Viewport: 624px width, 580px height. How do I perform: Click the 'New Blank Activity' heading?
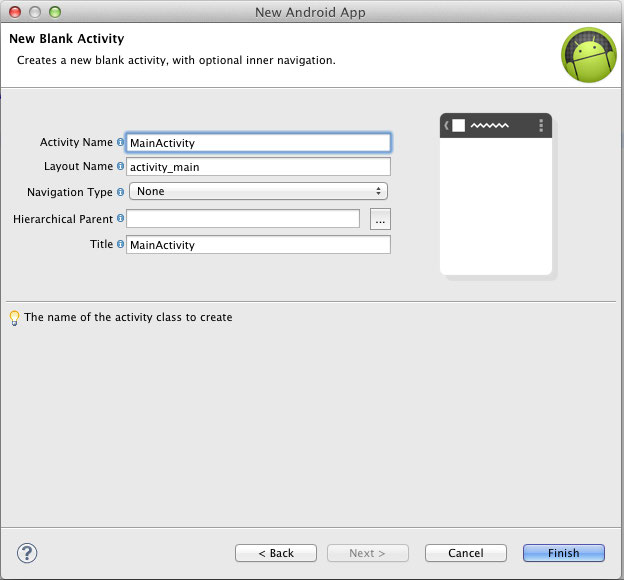(67, 39)
